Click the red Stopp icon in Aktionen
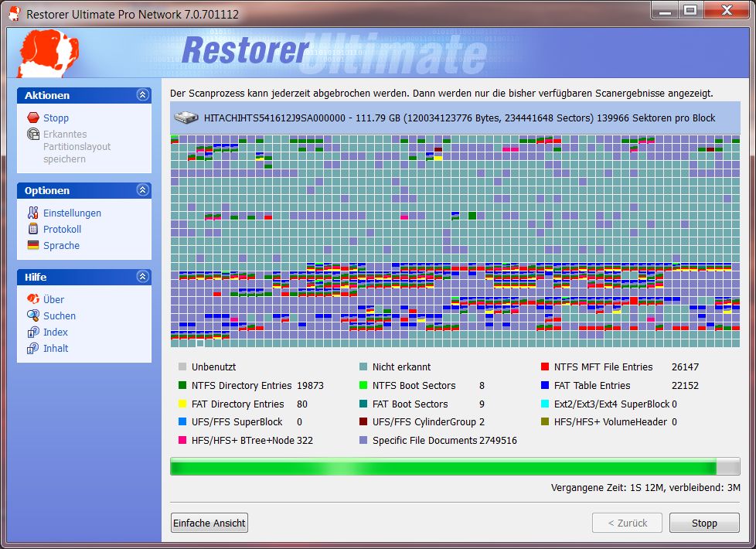The image size is (756, 549). (x=33, y=118)
